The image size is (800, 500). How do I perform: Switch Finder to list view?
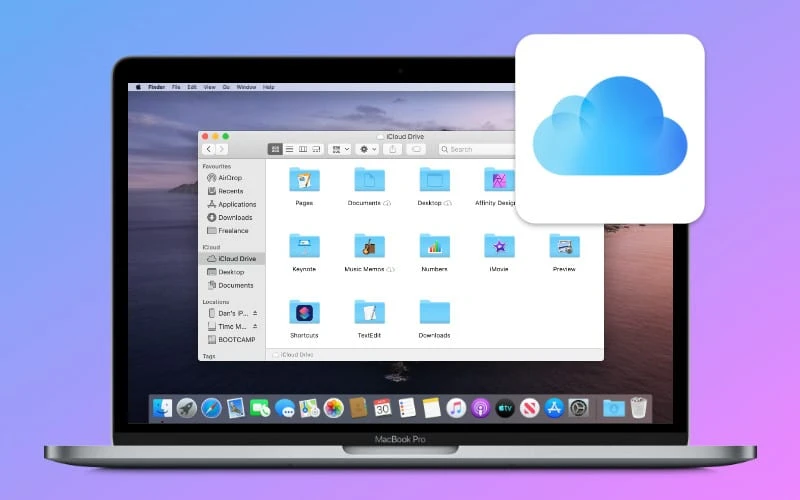tap(289, 149)
